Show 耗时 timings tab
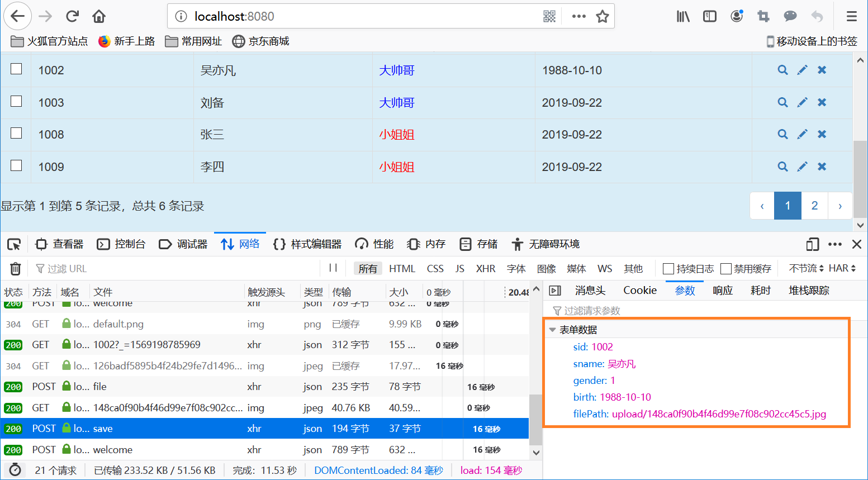 761,291
